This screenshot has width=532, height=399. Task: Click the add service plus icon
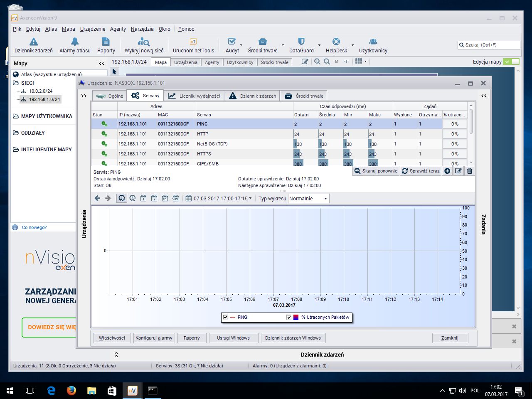point(447,171)
